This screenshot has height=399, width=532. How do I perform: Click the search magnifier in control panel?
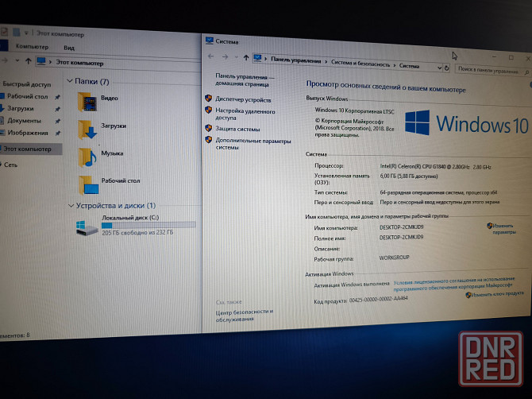point(526,72)
